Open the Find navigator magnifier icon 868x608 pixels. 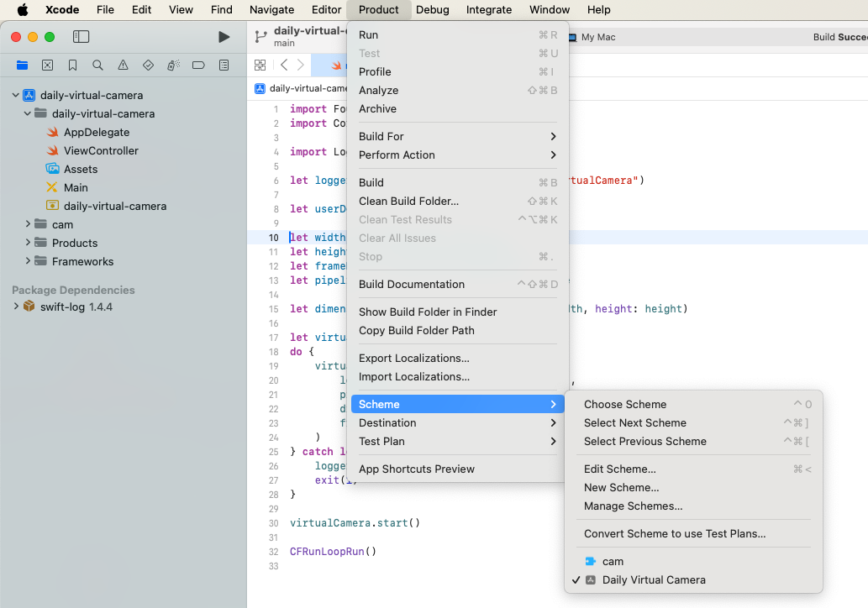point(97,66)
